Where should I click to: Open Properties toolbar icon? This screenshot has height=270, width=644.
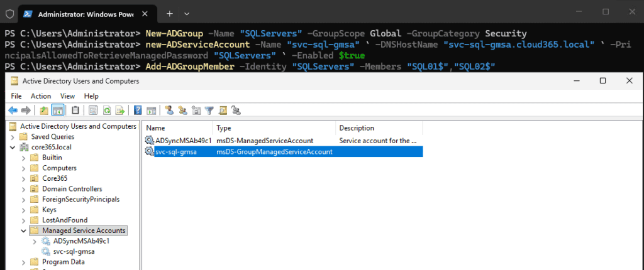point(93,110)
